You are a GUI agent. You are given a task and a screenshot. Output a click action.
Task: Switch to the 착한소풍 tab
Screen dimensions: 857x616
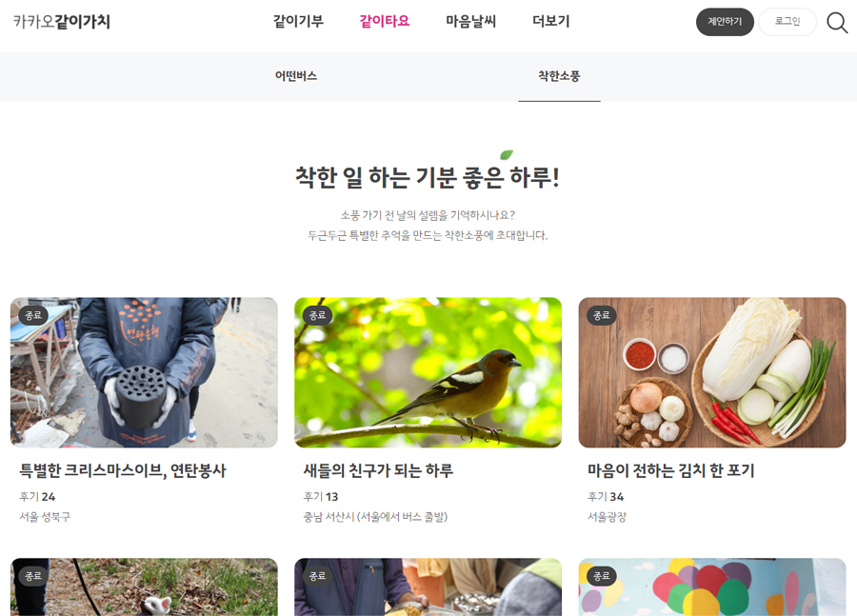click(x=559, y=76)
